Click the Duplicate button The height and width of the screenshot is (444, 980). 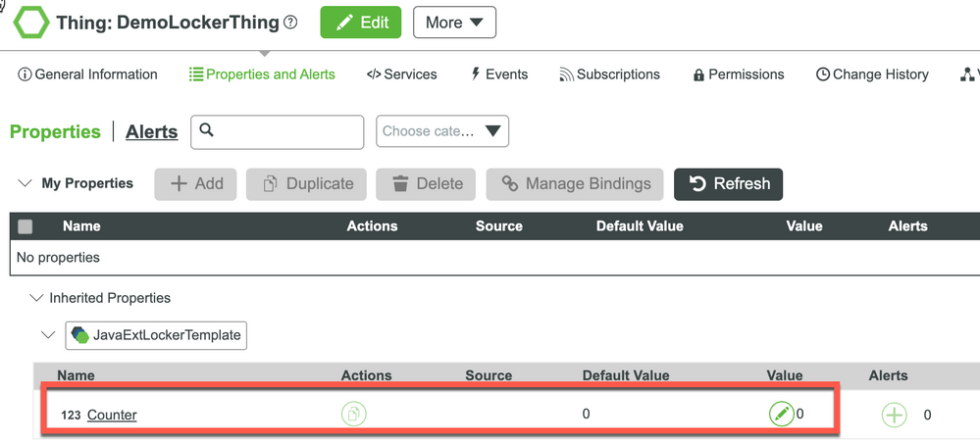(x=308, y=183)
